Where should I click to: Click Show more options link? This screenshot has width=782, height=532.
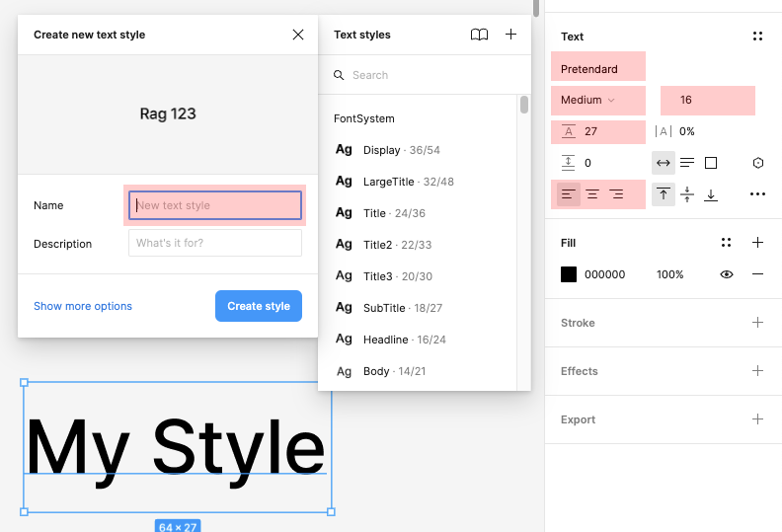click(x=83, y=306)
